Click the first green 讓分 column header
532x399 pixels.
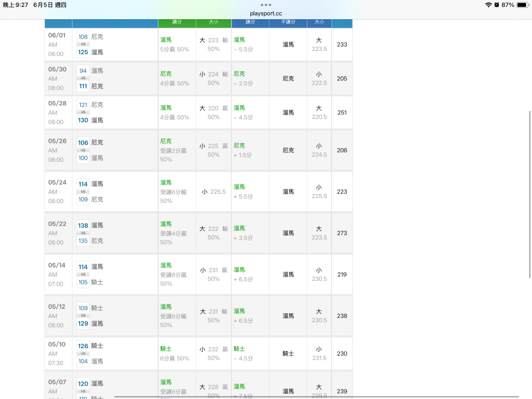point(177,22)
